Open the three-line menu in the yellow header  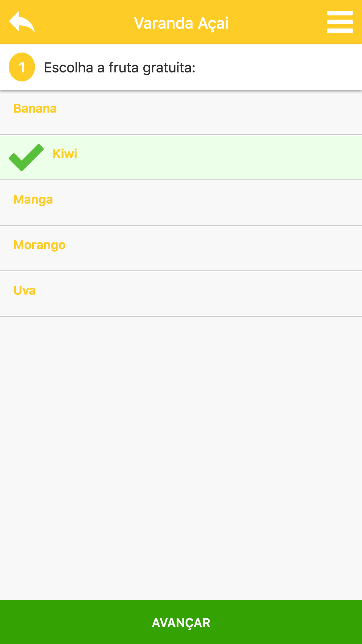340,22
